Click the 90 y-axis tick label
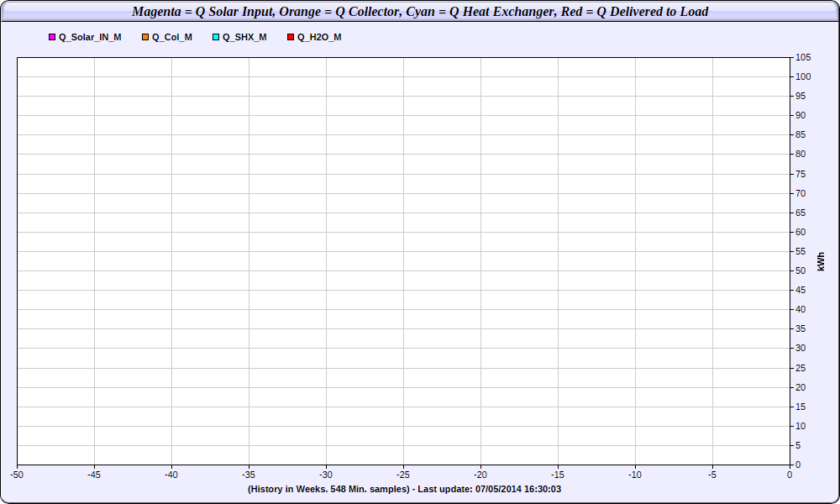 point(801,116)
